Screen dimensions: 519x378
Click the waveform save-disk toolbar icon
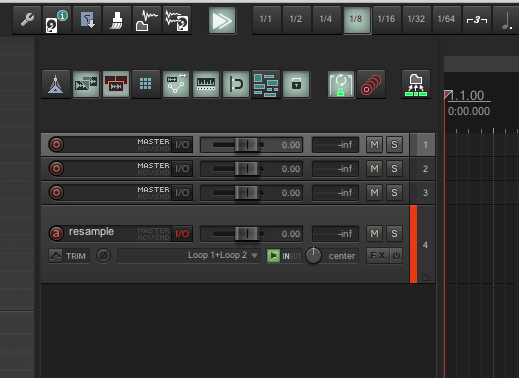177,20
